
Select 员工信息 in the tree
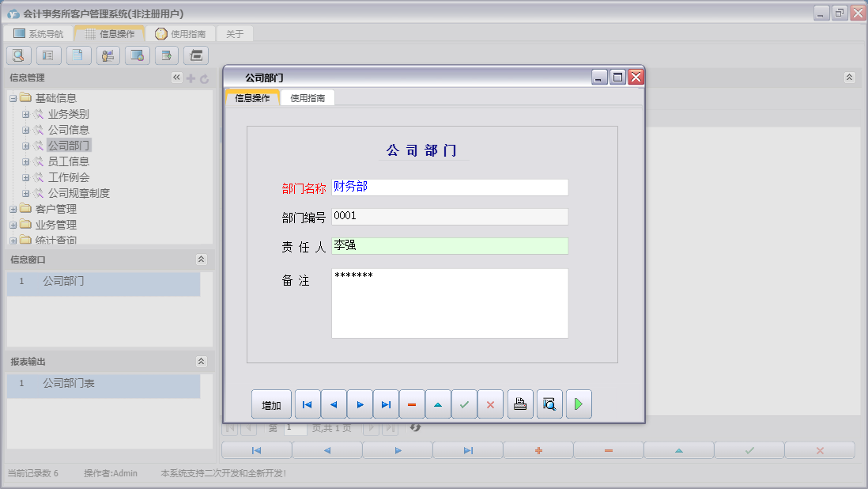(69, 161)
